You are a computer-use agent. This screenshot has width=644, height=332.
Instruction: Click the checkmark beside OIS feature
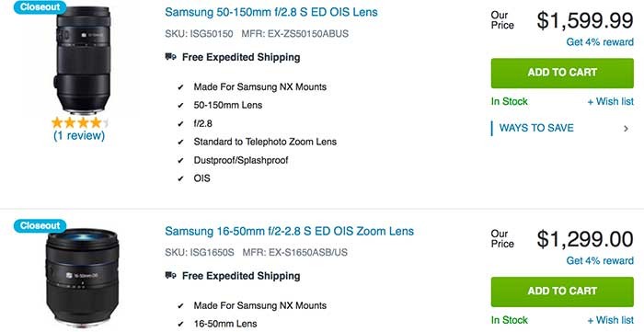[180, 179]
